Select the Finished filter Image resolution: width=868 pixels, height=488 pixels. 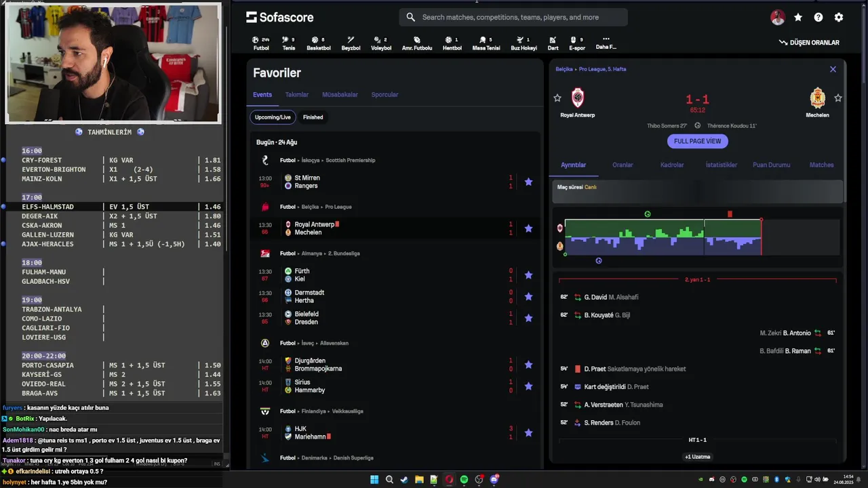(313, 117)
